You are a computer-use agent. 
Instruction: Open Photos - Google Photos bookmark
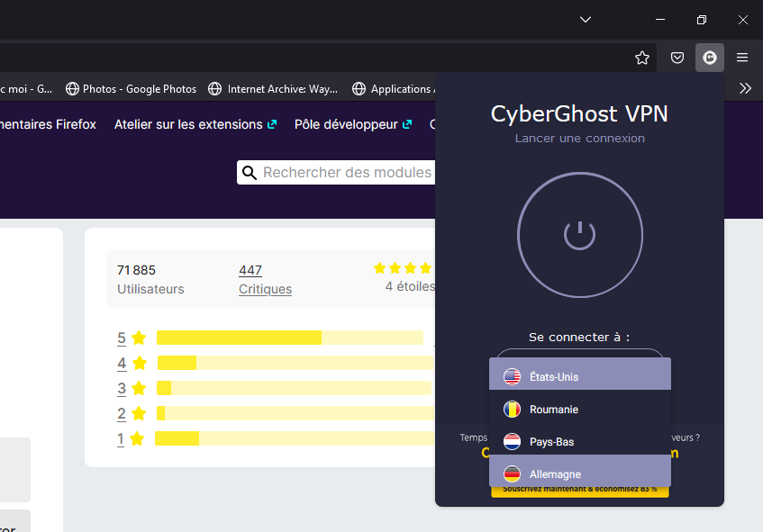point(131,89)
